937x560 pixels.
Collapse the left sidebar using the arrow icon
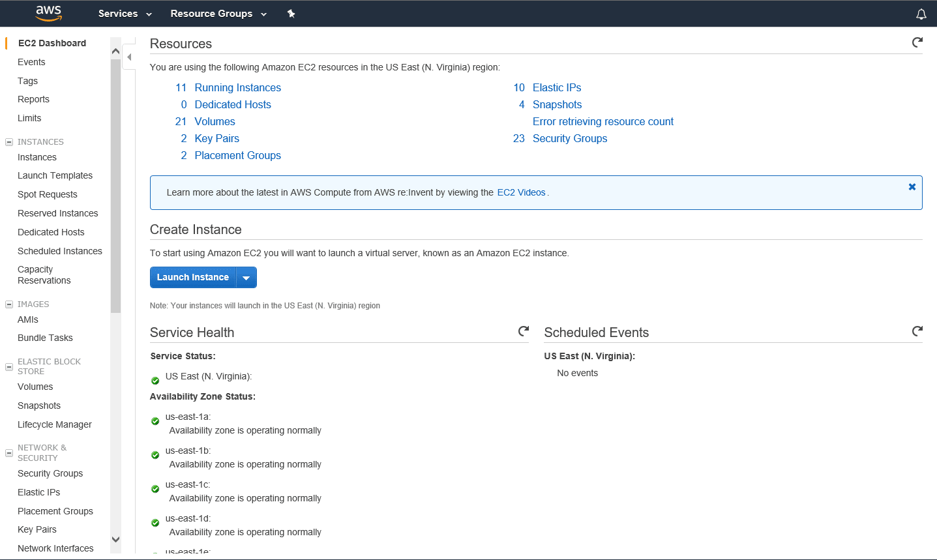(128, 57)
